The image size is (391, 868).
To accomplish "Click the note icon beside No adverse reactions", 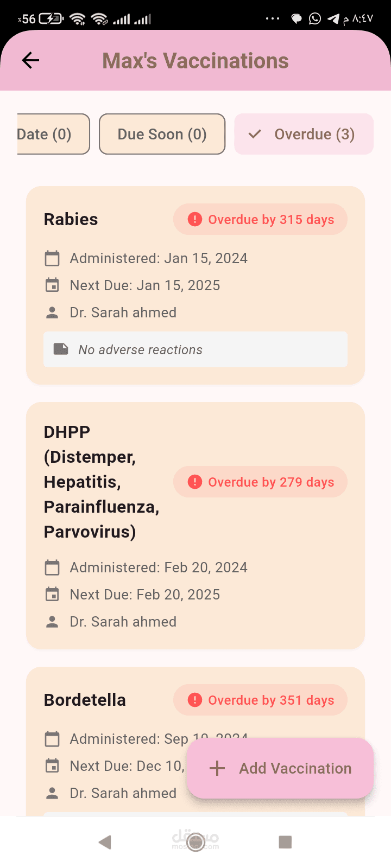I will click(x=61, y=349).
